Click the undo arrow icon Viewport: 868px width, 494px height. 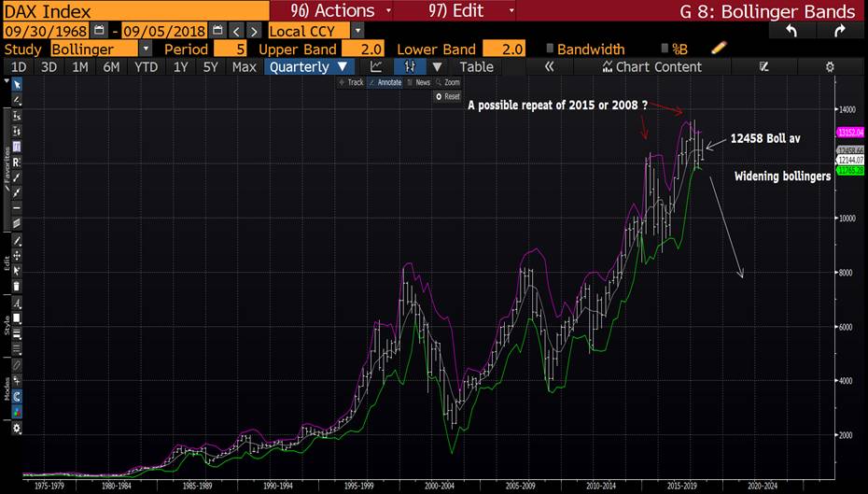tap(792, 31)
